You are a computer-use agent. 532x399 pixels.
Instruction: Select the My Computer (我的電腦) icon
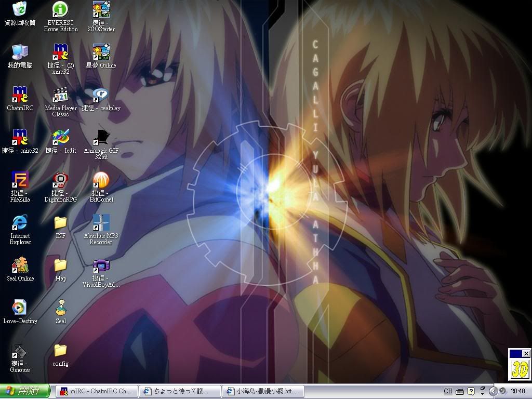click(20, 52)
